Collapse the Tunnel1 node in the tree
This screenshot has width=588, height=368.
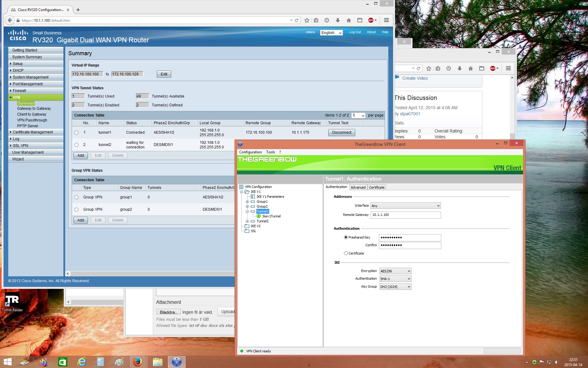pyautogui.click(x=247, y=211)
